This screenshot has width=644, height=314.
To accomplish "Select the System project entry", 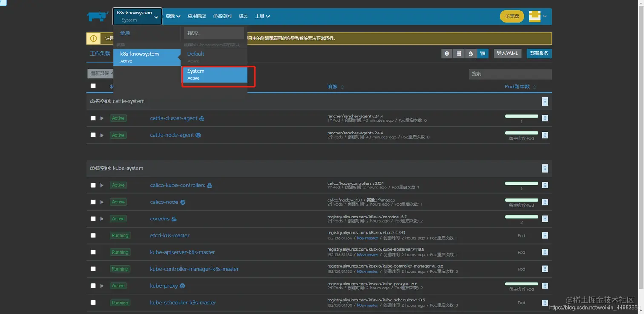I will [x=214, y=74].
